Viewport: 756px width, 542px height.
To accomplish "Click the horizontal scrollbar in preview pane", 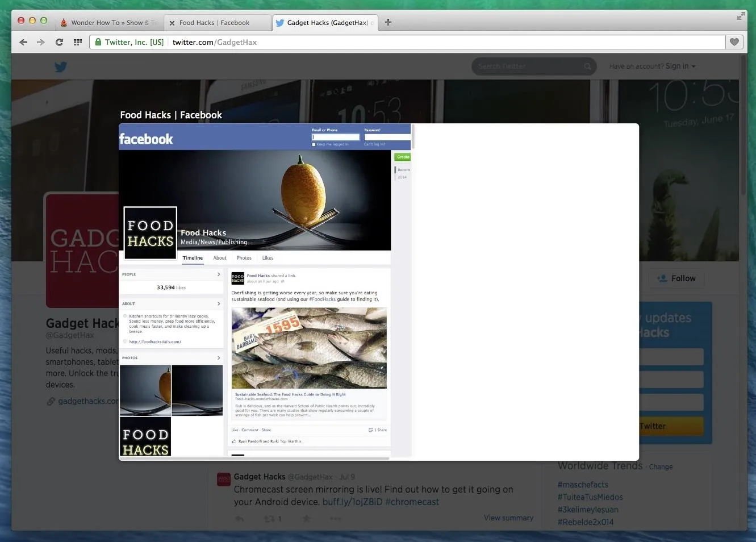I will click(x=254, y=458).
